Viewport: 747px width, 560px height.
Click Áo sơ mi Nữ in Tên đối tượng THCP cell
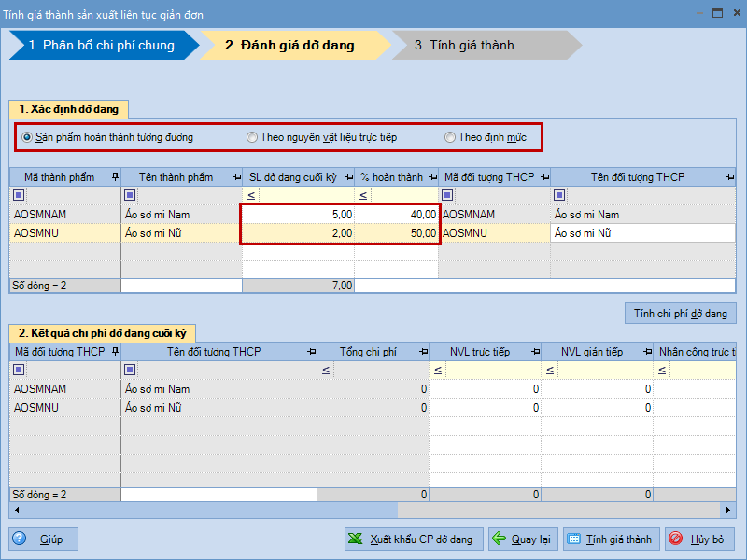[x=642, y=232]
